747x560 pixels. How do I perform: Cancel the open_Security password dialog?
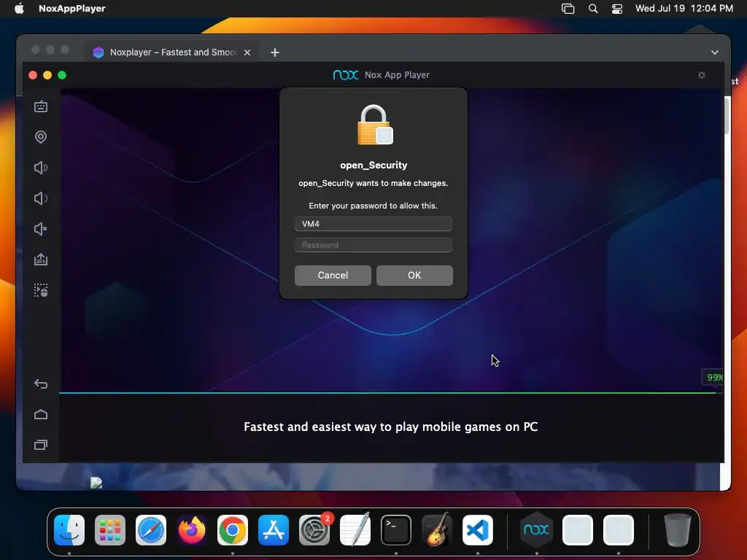pos(333,275)
